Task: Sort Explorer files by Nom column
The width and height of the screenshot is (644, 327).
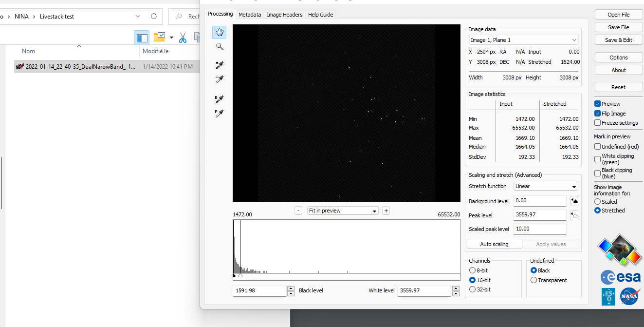Action: pos(28,51)
